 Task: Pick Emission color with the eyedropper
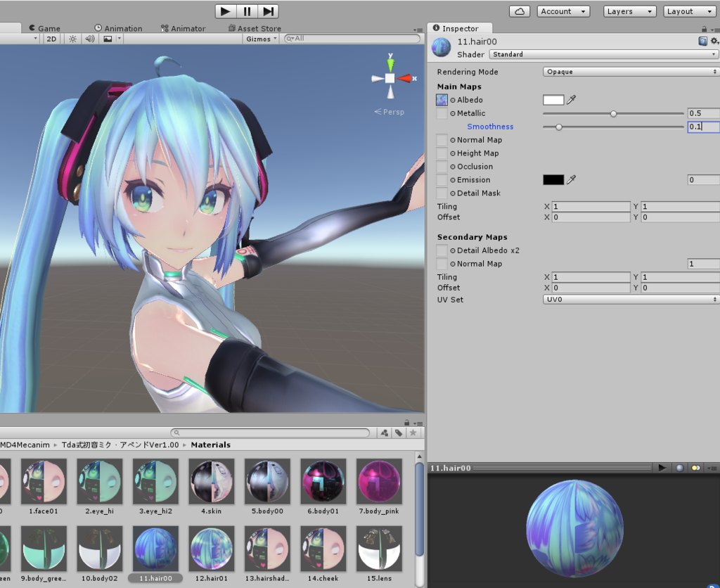(571, 179)
